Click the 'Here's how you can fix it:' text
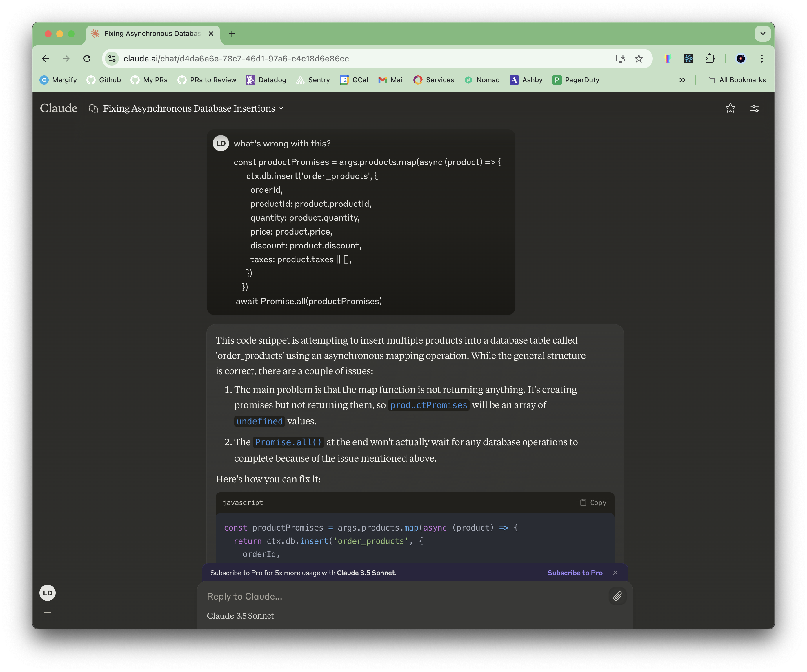The height and width of the screenshot is (672, 807). (x=268, y=479)
